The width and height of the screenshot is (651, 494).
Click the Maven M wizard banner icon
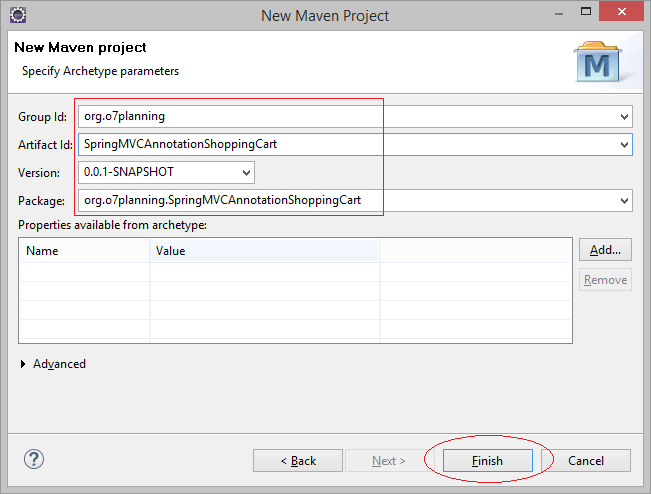tap(598, 61)
